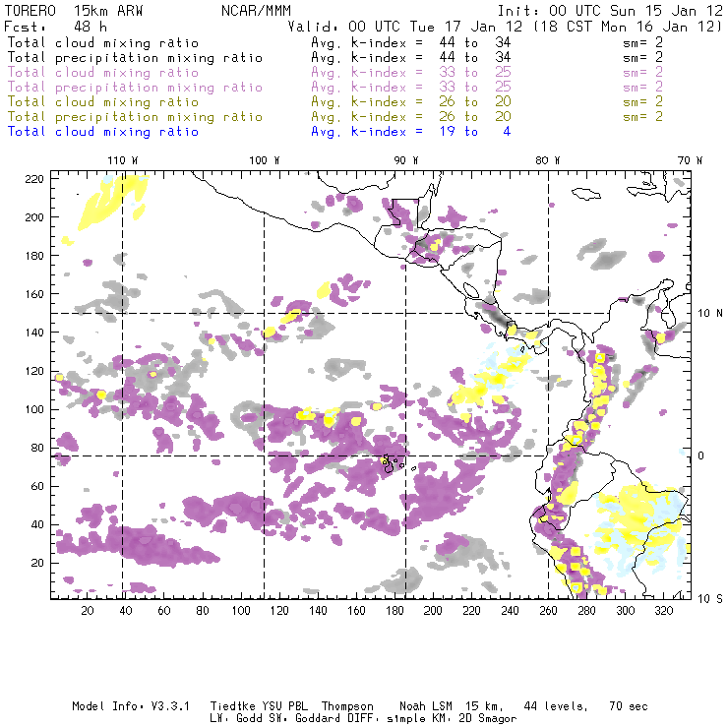This screenshot has height=728, width=728.
Task: Click the '90 W' longitude label
Action: (x=406, y=160)
